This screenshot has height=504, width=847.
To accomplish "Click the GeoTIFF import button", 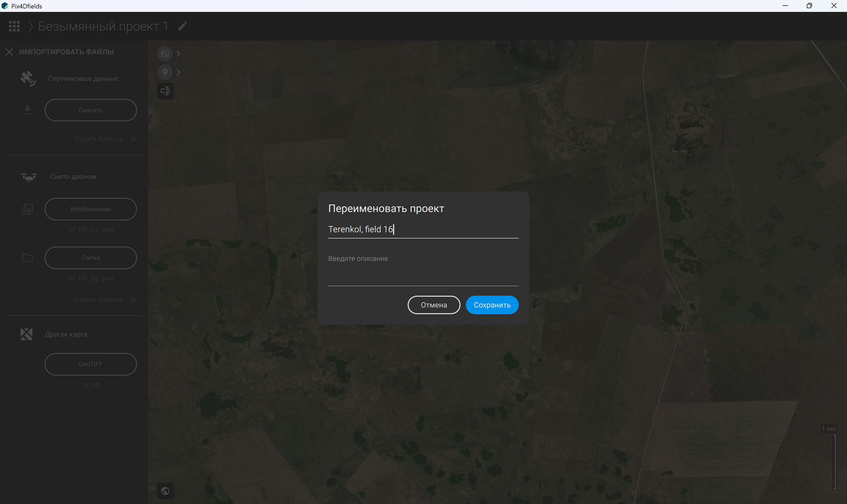I will click(91, 364).
